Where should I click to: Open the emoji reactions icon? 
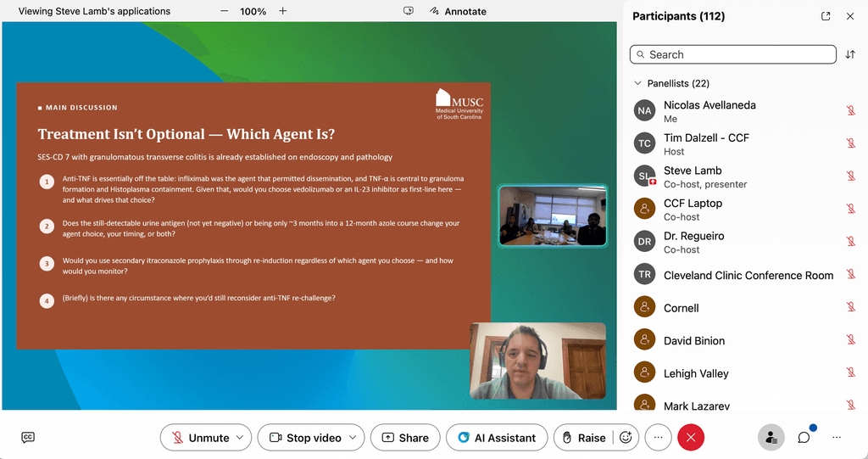626,438
